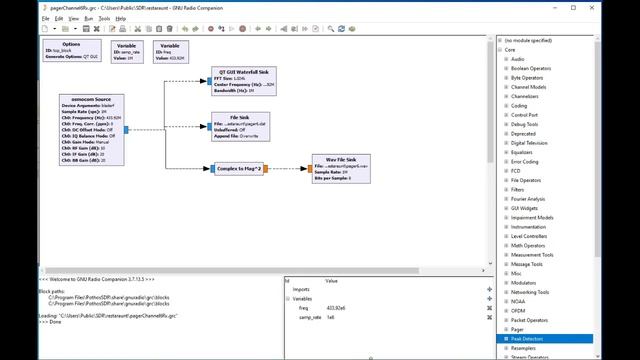Print the flow graph
Image resolution: width=640 pixels, height=360 pixels.
click(x=122, y=29)
